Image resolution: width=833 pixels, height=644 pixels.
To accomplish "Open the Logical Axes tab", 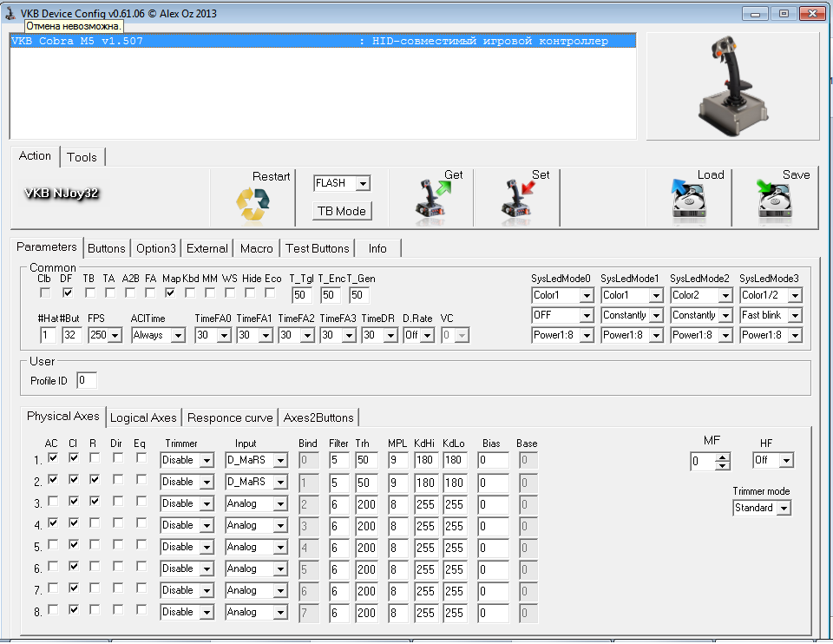I will coord(143,417).
